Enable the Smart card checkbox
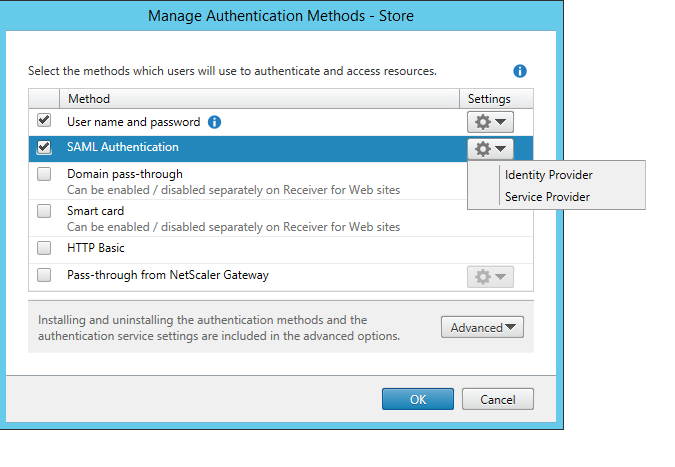This screenshot has width=675, height=467. click(44, 211)
